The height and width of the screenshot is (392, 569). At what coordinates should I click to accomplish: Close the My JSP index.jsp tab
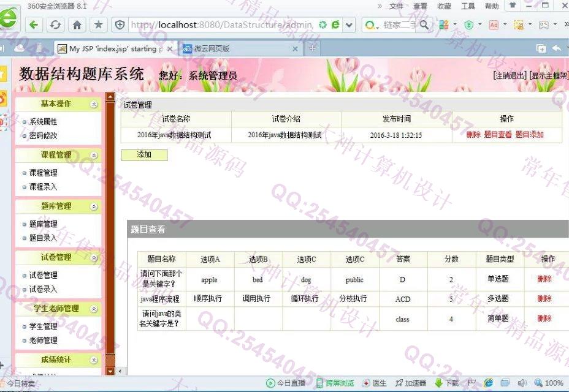(169, 48)
